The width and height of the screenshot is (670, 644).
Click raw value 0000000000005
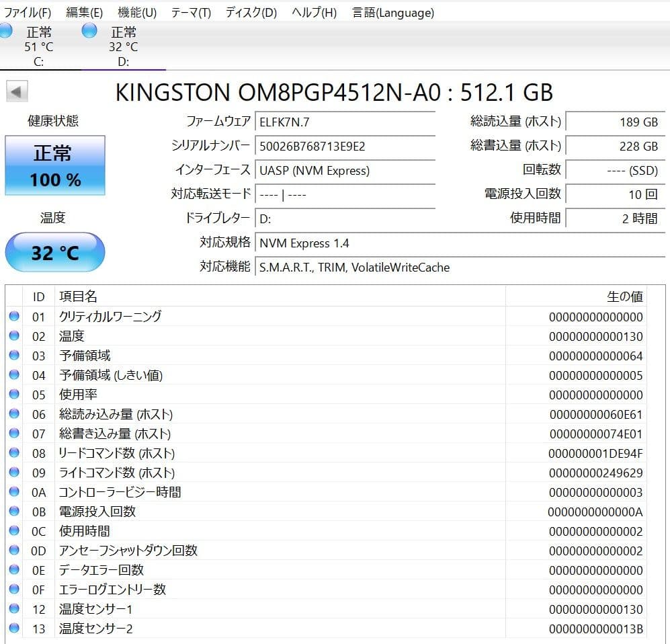[x=595, y=375]
